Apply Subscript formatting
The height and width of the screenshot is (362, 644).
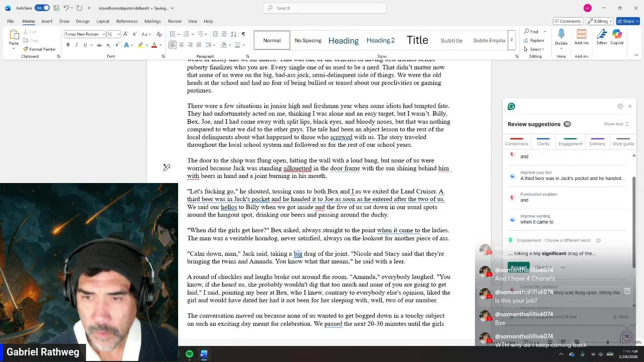(108, 45)
